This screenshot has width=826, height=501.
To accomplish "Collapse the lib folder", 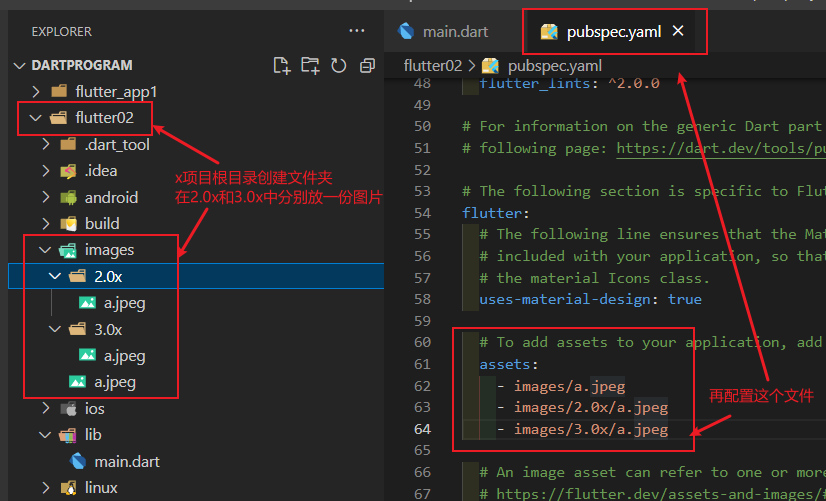I will [x=45, y=435].
